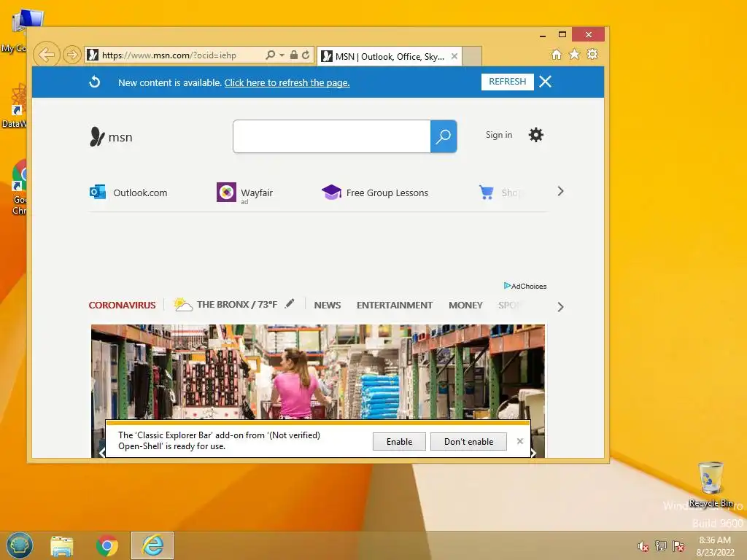Open MSN page settings gear

pyautogui.click(x=536, y=135)
